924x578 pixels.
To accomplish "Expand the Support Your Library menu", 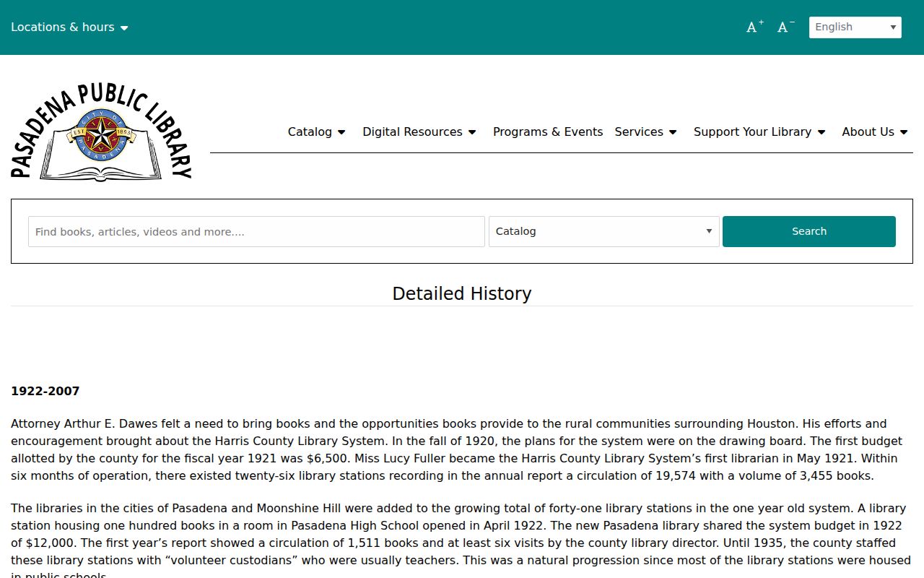I will (x=760, y=131).
